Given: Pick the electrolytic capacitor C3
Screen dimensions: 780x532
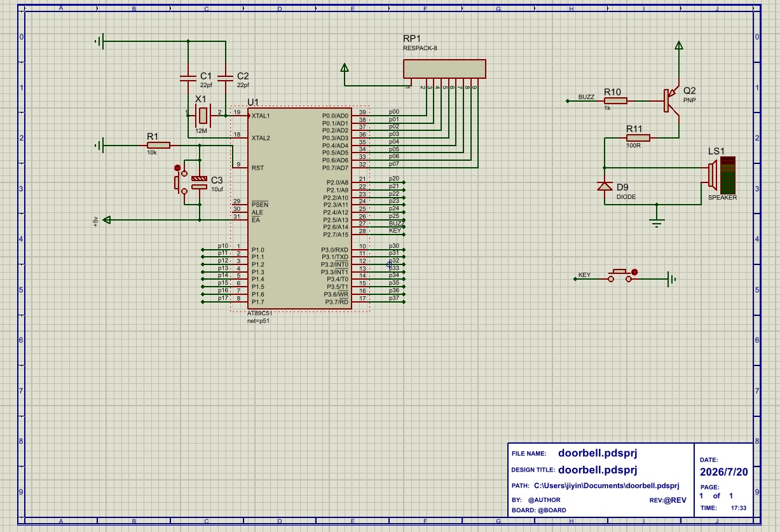Looking at the screenshot, I should click(200, 182).
